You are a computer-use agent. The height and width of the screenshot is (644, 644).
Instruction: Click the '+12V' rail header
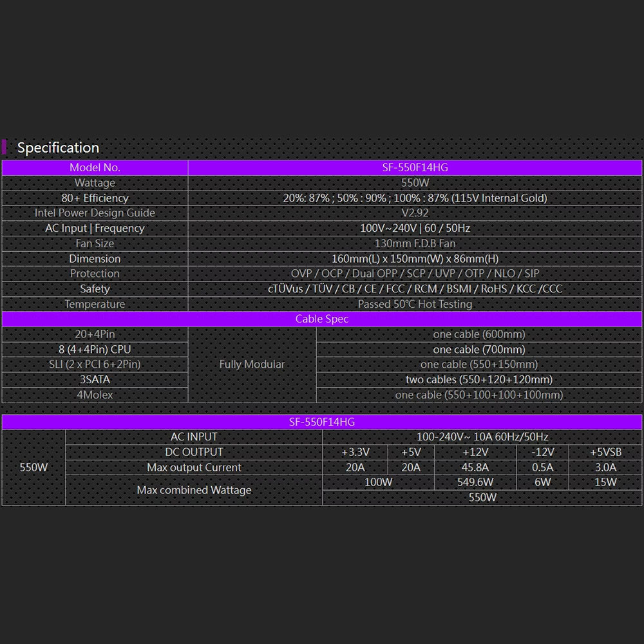(x=475, y=452)
